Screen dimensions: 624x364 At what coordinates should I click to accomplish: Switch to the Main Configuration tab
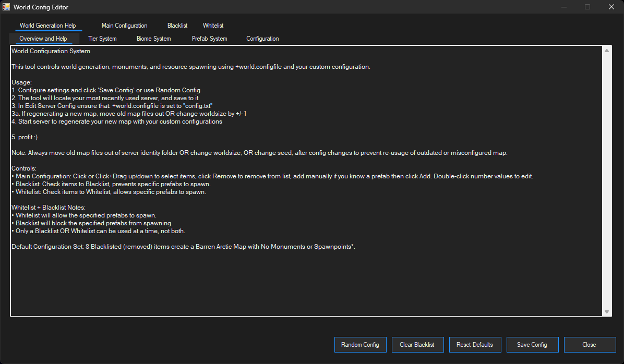(x=124, y=25)
